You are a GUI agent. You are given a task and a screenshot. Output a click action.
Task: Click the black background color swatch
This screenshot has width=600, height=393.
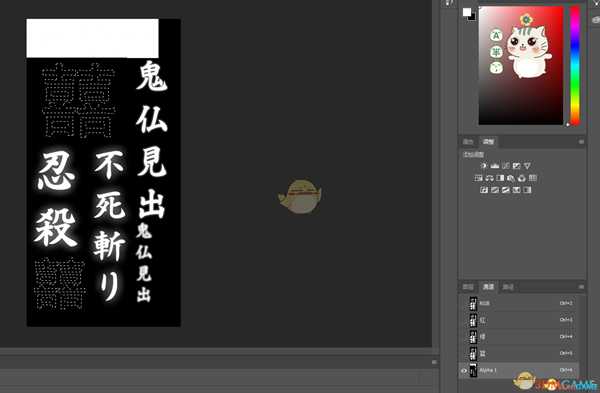click(473, 17)
